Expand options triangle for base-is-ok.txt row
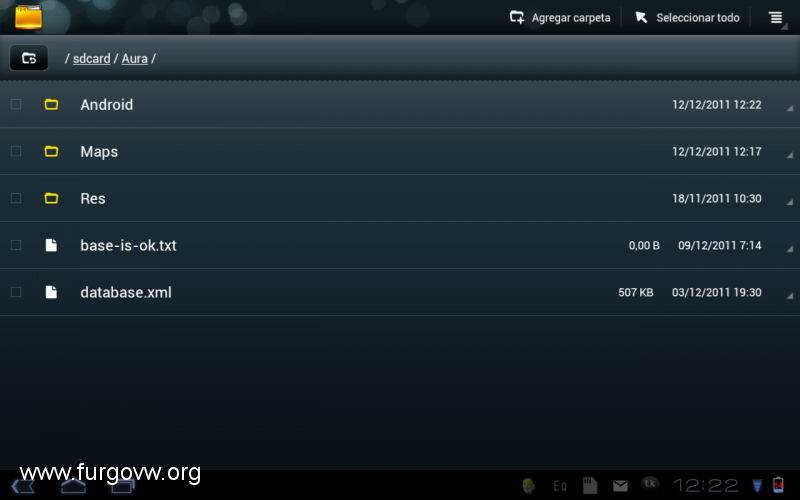This screenshot has width=800, height=500. [x=790, y=248]
